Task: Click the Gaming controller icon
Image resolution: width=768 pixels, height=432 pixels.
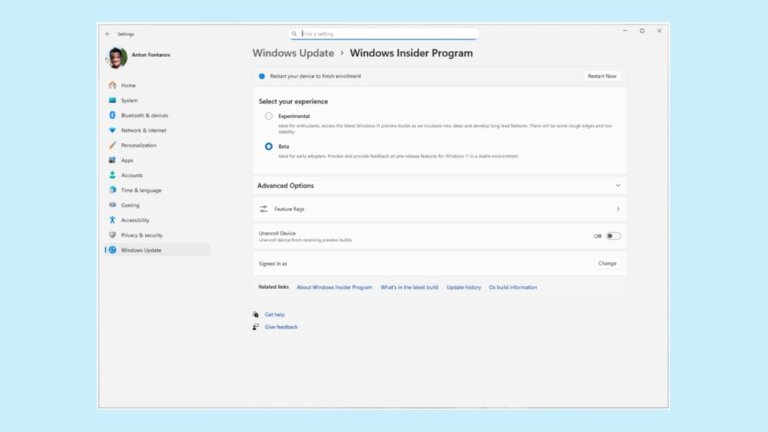Action: [x=112, y=205]
